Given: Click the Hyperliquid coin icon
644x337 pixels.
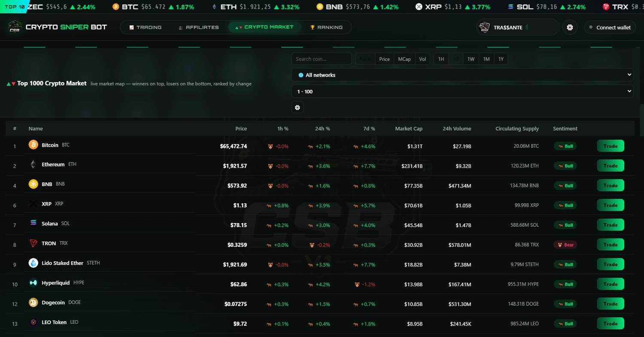Looking at the screenshot, I should pyautogui.click(x=33, y=283).
